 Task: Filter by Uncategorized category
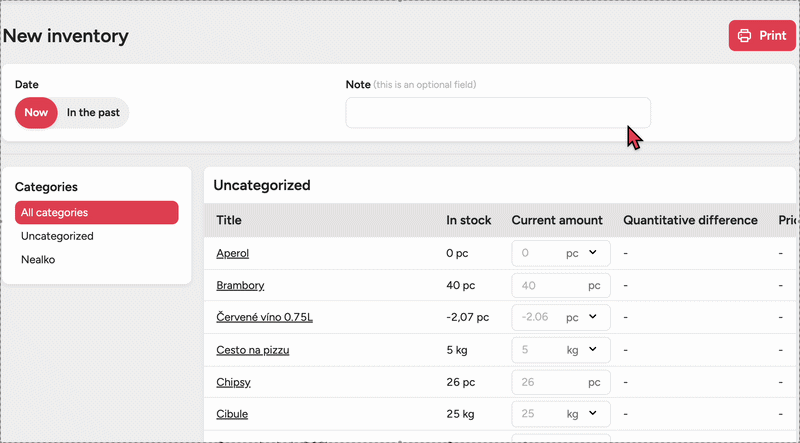[57, 236]
